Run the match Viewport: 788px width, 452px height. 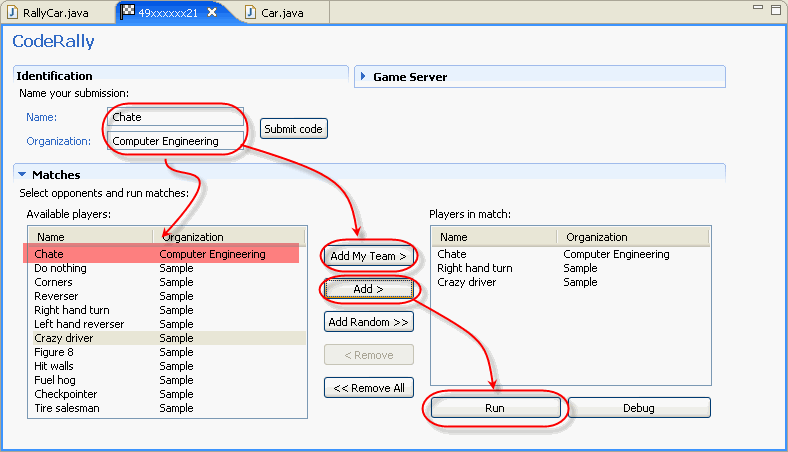coord(496,408)
